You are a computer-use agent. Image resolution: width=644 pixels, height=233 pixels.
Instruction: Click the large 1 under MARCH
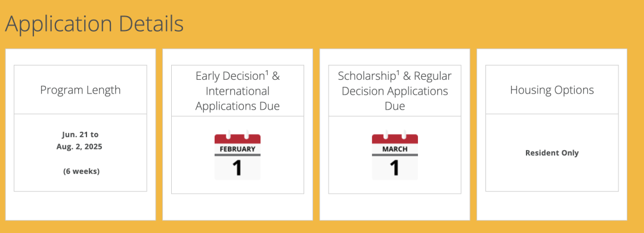pos(394,168)
